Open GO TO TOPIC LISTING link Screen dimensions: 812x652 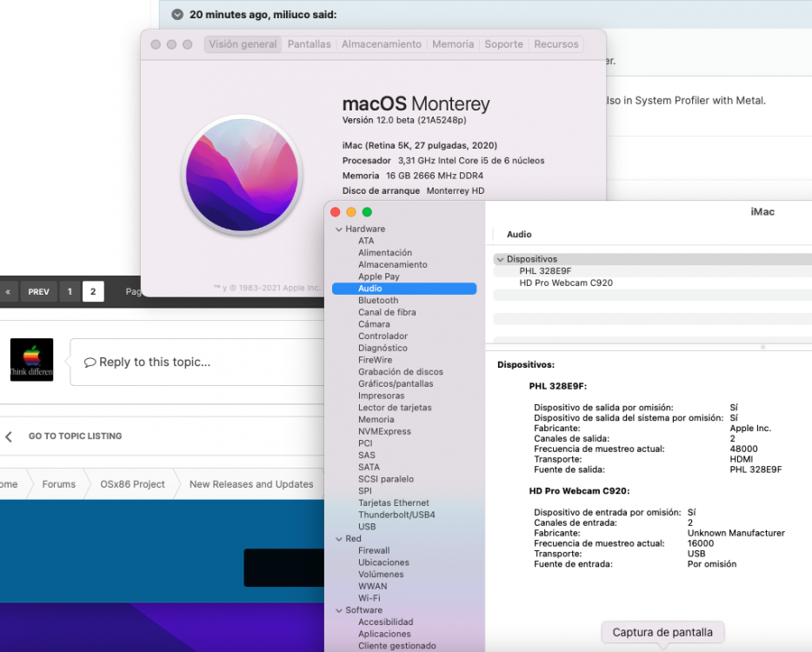pyautogui.click(x=75, y=436)
